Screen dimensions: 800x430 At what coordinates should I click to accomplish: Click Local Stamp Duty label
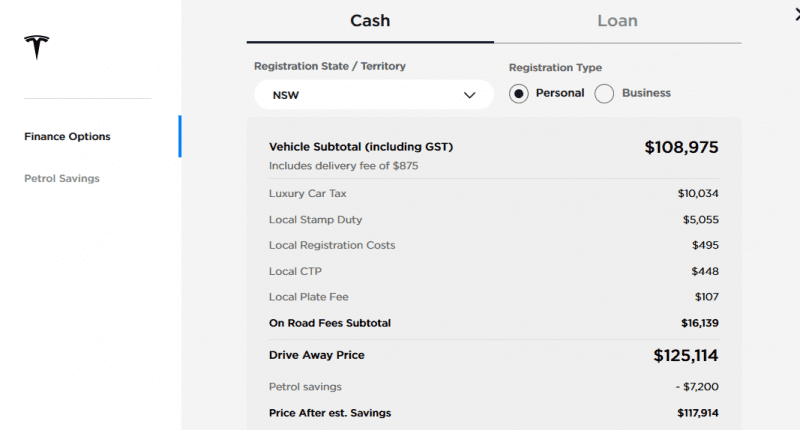pos(315,219)
